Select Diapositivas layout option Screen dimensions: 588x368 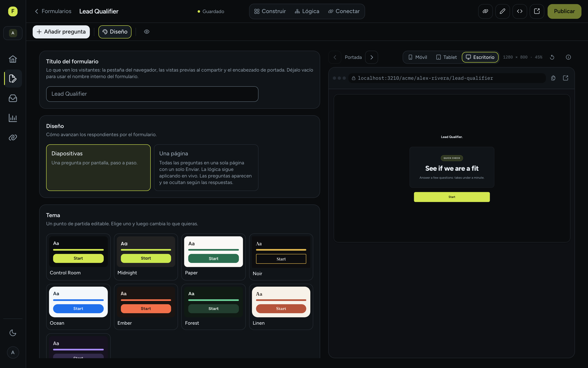[x=98, y=167]
